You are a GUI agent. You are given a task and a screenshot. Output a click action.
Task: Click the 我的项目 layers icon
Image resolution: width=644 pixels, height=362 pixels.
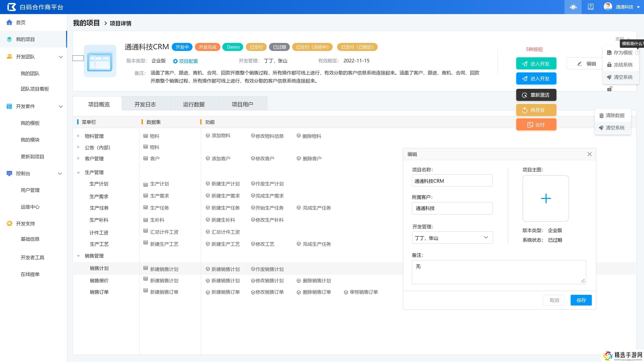click(x=9, y=39)
